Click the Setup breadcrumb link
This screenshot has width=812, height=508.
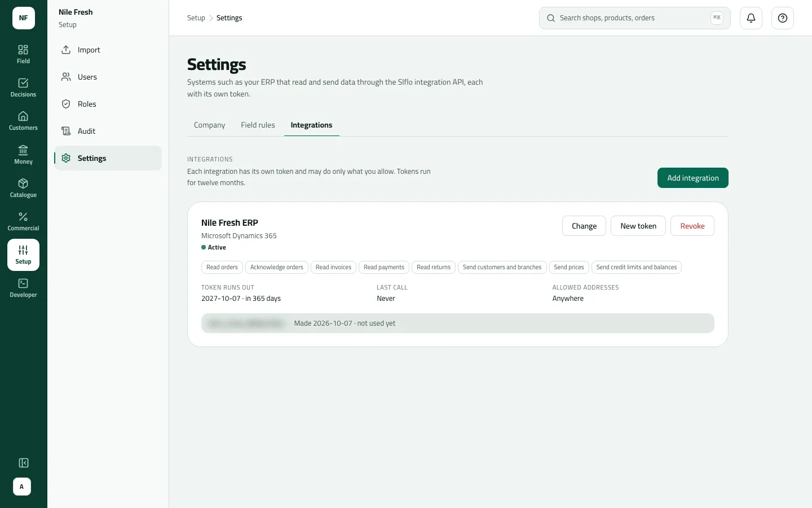196,18
